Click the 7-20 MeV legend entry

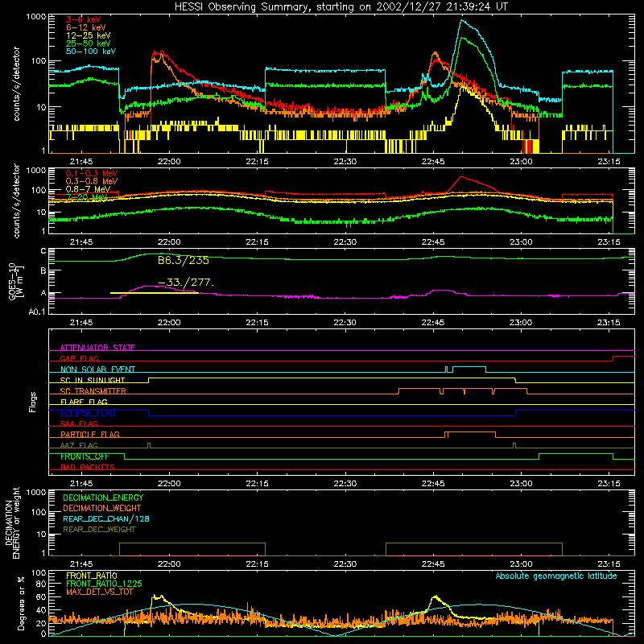click(x=86, y=197)
